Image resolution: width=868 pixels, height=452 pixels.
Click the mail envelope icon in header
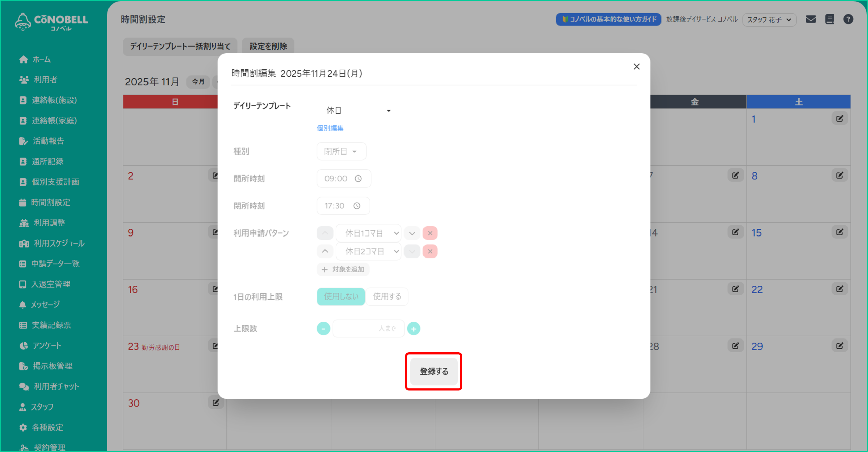coord(811,19)
